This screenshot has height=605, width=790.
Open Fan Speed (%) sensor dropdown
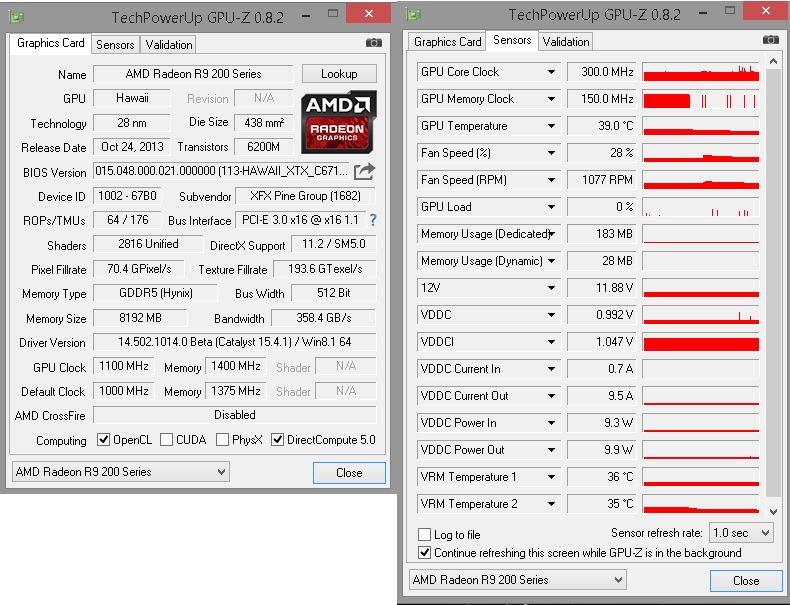tap(551, 153)
